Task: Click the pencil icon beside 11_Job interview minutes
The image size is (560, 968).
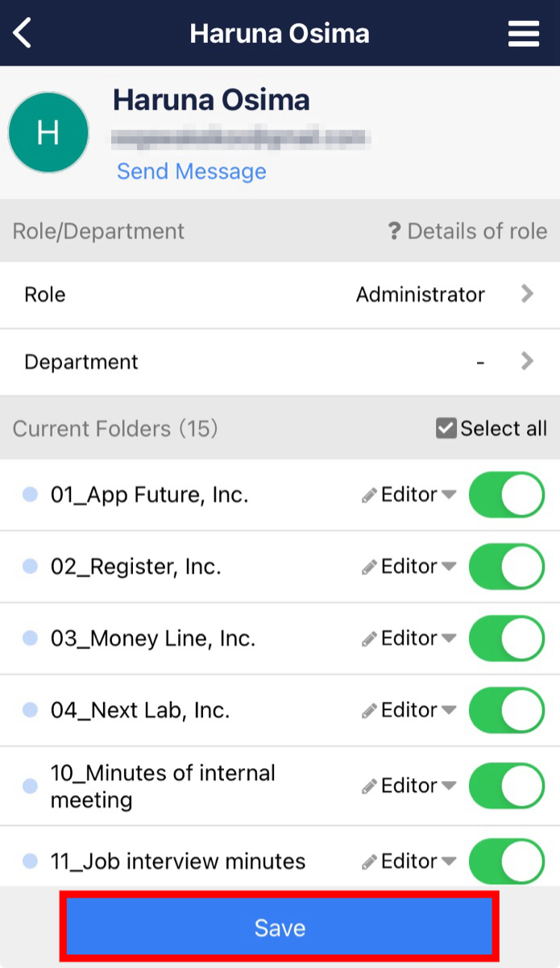Action: click(370, 861)
